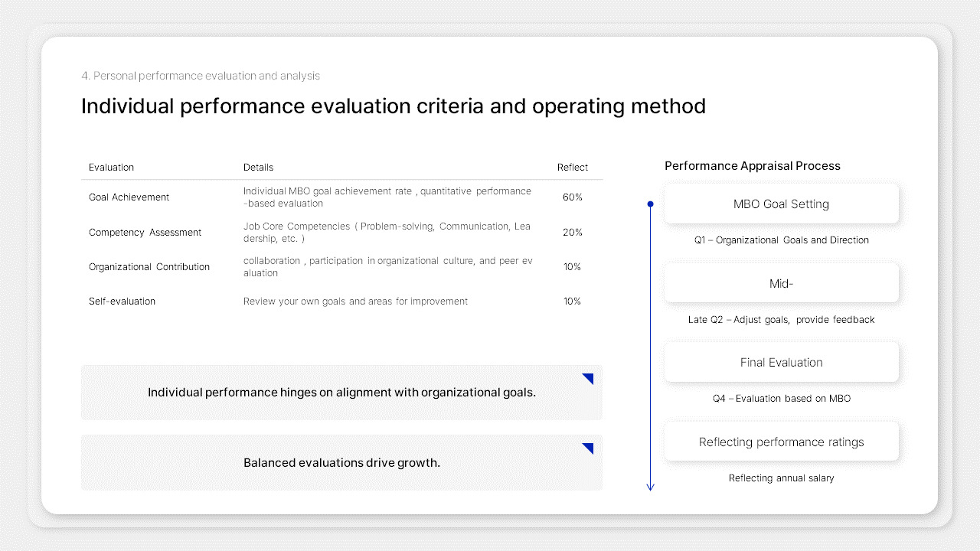This screenshot has width=980, height=551.
Task: Click the downward arrow at the timeline's end
Action: 650,485
